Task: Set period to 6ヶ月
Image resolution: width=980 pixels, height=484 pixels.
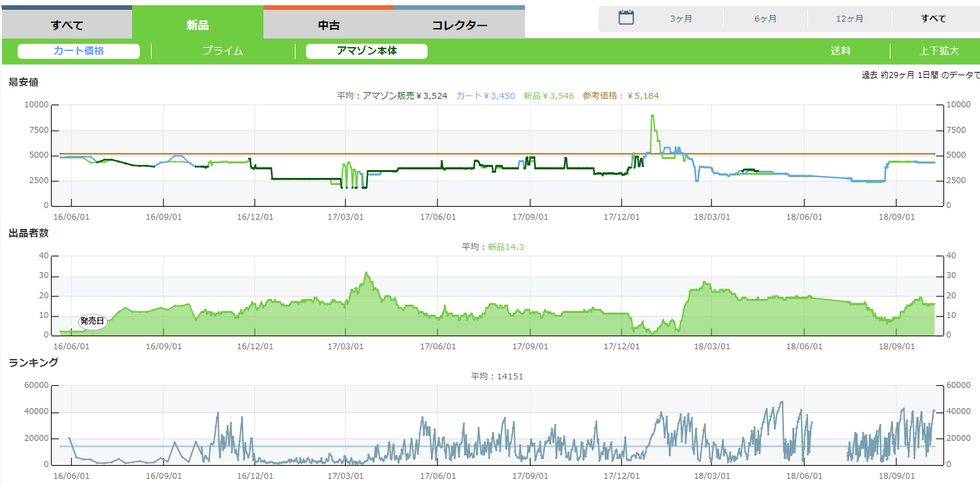Action: pos(766,18)
